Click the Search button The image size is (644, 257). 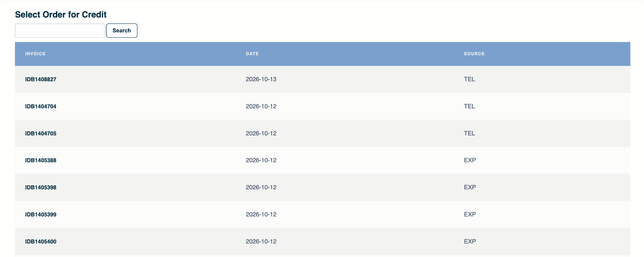point(122,30)
